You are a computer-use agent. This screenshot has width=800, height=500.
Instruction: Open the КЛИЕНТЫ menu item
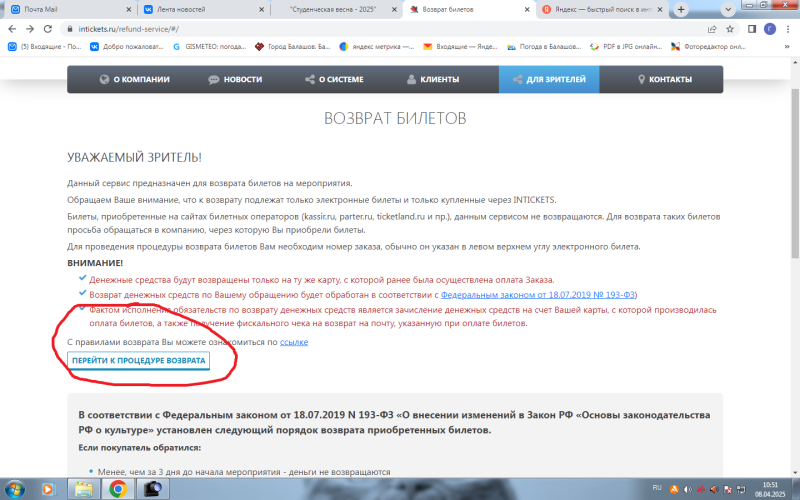tap(433, 79)
